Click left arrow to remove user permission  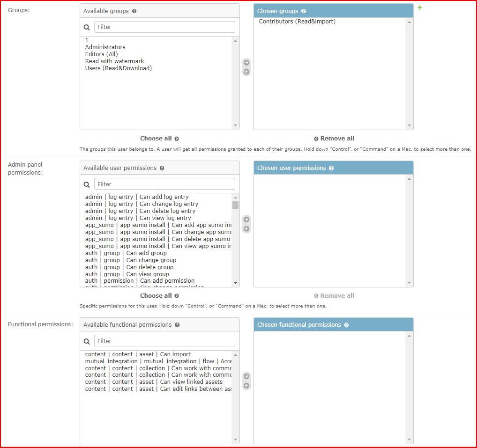[246, 229]
